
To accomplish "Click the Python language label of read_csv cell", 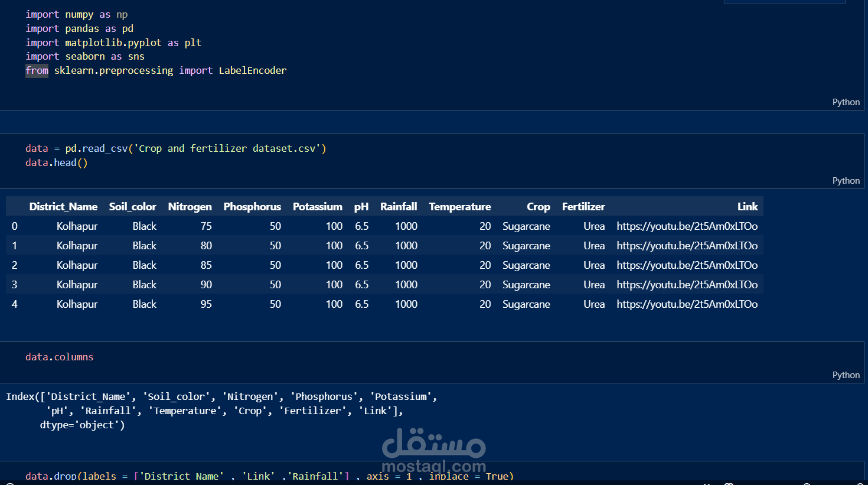I will tap(846, 181).
